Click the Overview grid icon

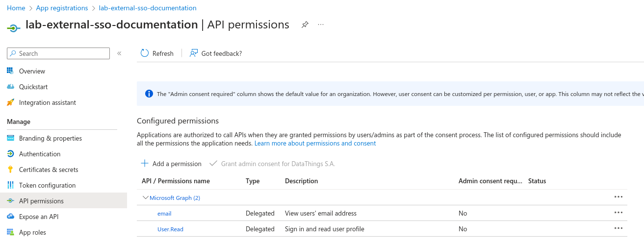click(10, 71)
